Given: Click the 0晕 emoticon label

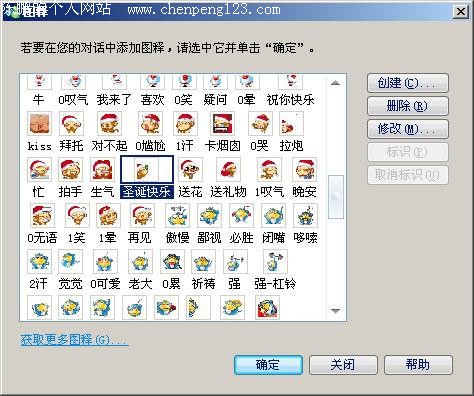Looking at the screenshot, I should pos(246,100).
